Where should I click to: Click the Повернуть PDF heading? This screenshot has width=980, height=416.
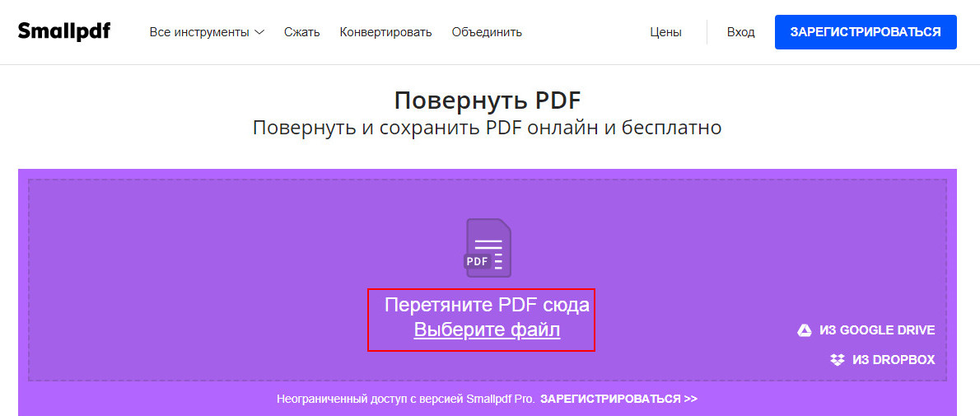pyautogui.click(x=488, y=100)
